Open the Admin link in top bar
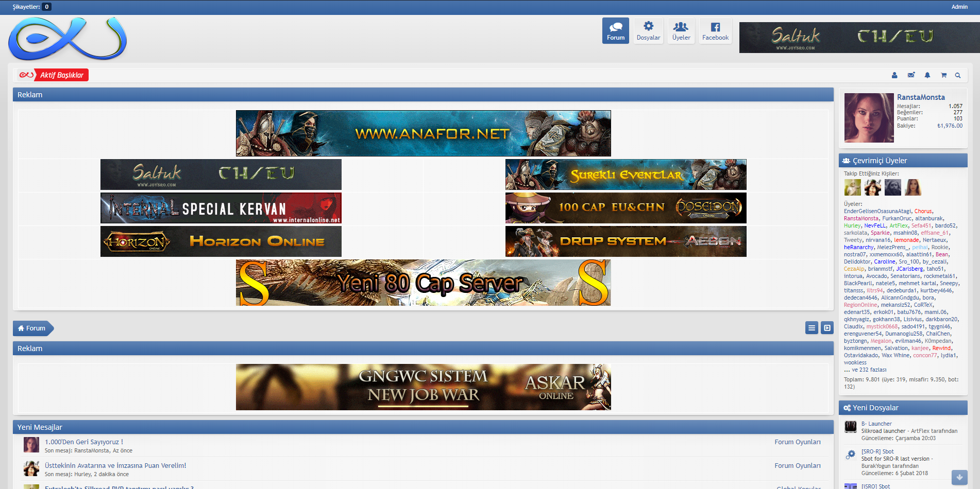The image size is (980, 489). (x=959, y=7)
